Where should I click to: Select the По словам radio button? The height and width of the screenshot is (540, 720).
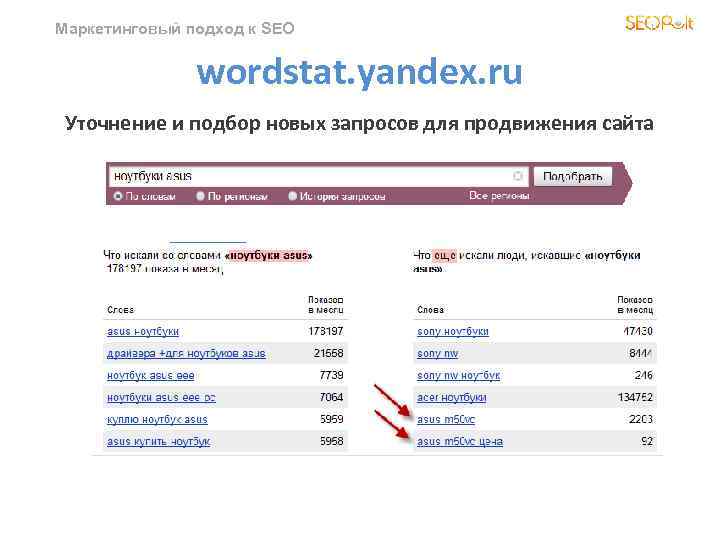118,197
